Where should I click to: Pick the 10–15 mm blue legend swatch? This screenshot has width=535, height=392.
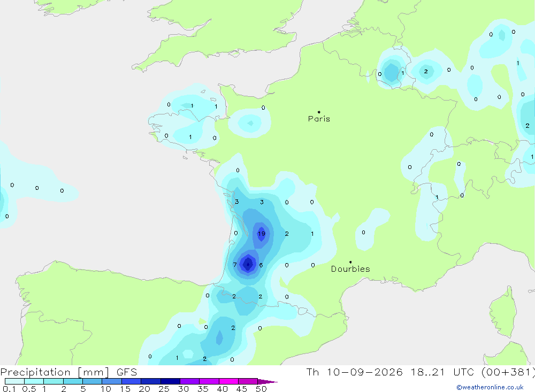[x=112, y=381]
